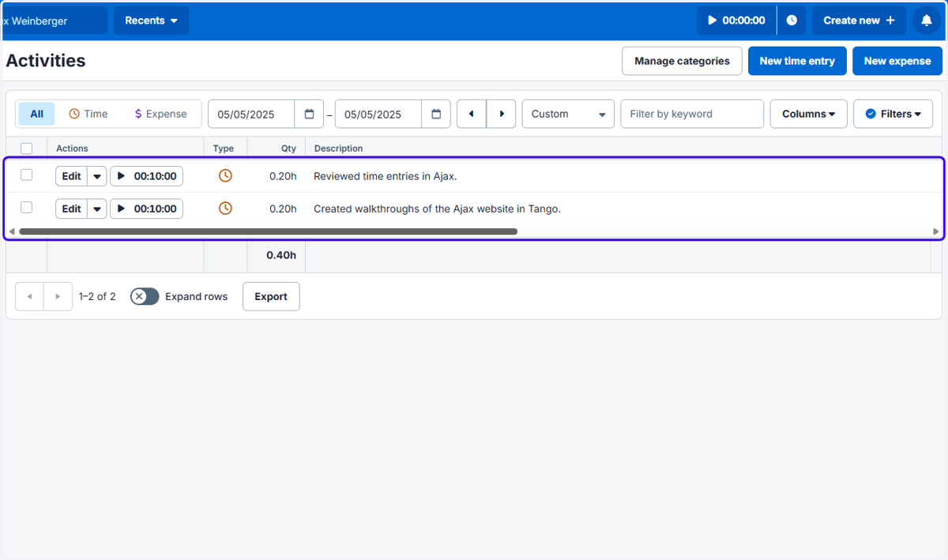Start timer 00:10:00 for Created walkthroughs row
The image size is (948, 560).
click(x=146, y=209)
